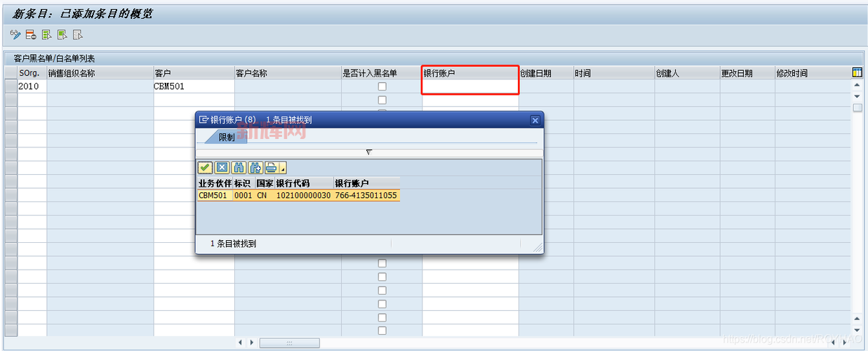Click the 时间 column header
The image size is (868, 351).
pos(614,73)
